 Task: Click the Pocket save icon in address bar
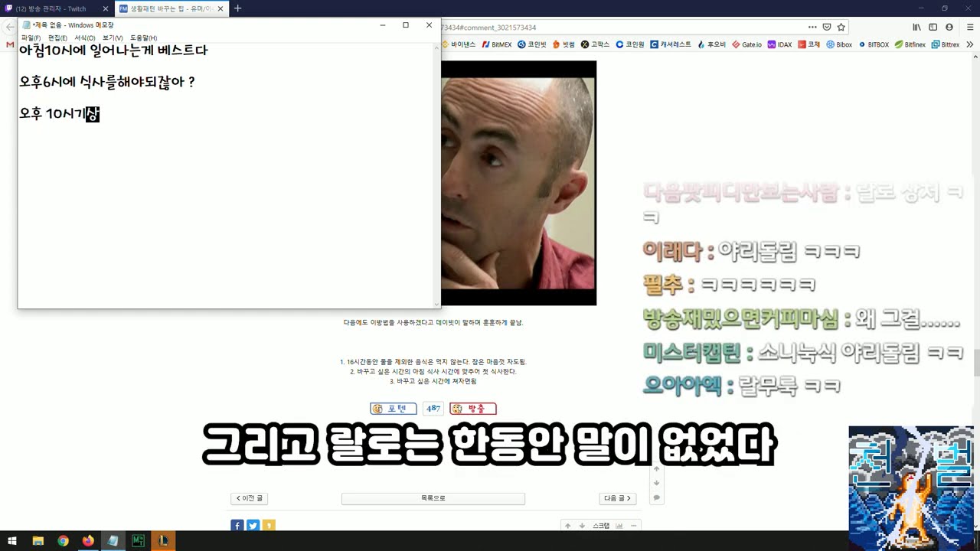827,27
